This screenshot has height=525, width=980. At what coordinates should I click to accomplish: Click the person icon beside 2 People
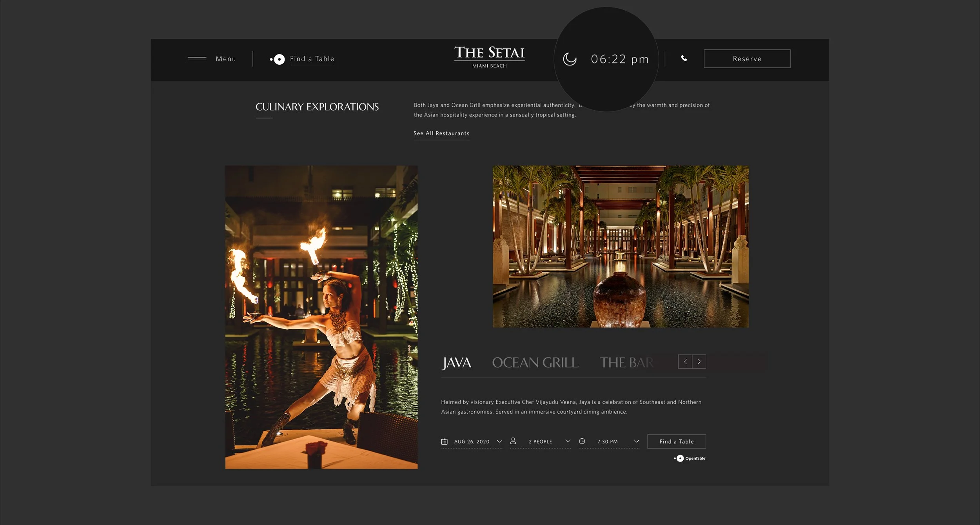click(x=513, y=441)
